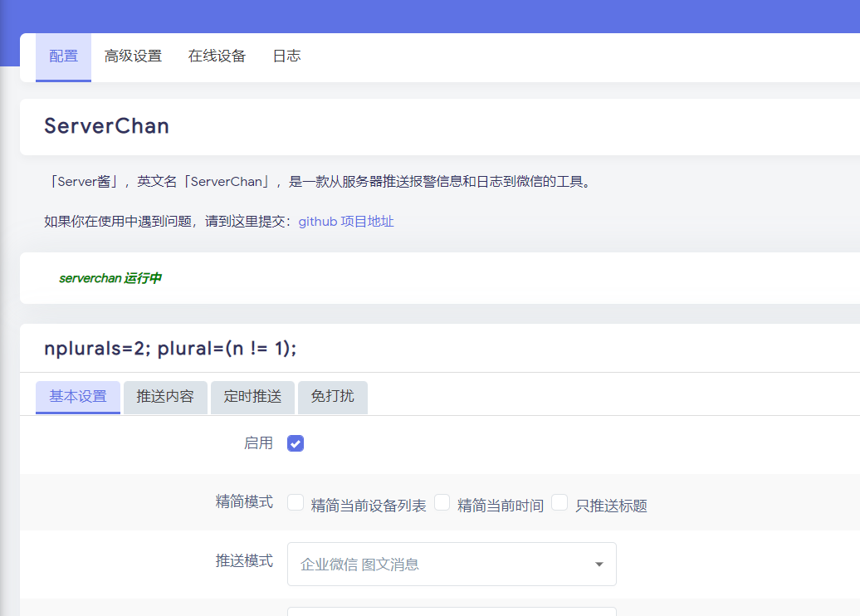The image size is (860, 616).
Task: Click the 推送模式 label
Action: click(244, 561)
